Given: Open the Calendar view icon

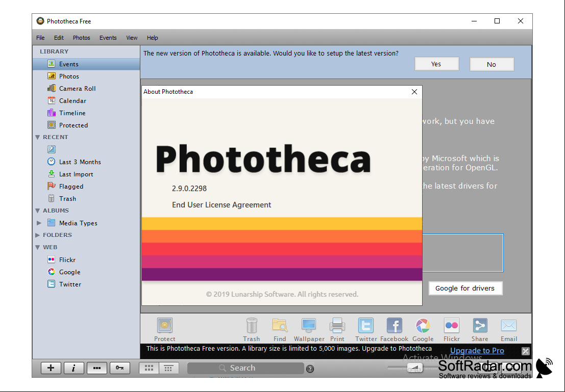Looking at the screenshot, I should [x=52, y=100].
